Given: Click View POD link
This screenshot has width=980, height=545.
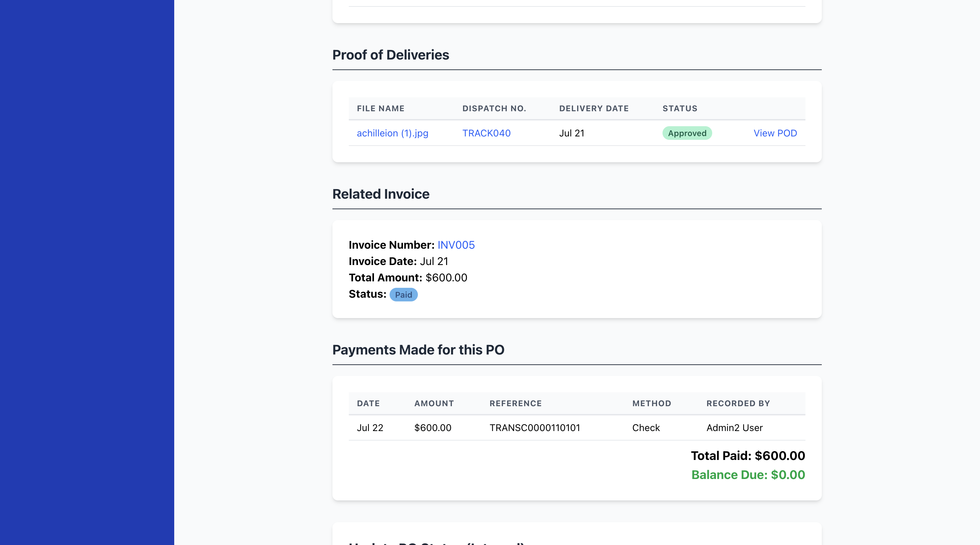Looking at the screenshot, I should (775, 133).
